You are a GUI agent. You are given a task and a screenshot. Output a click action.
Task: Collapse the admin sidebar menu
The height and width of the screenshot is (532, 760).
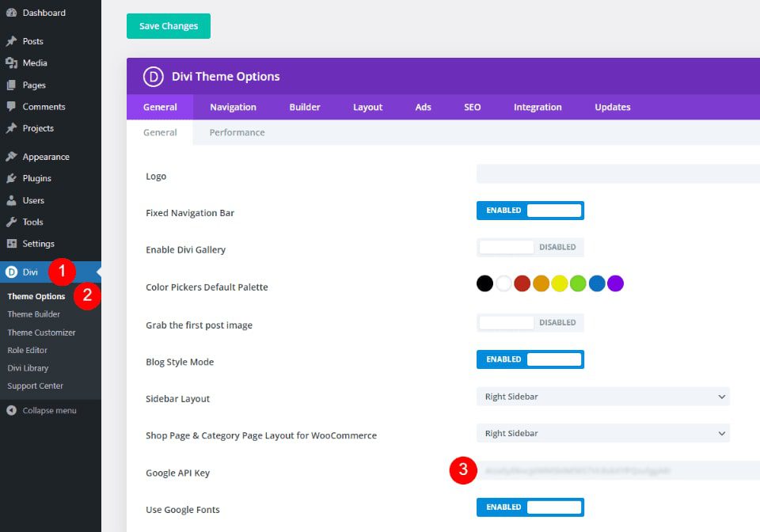47,410
